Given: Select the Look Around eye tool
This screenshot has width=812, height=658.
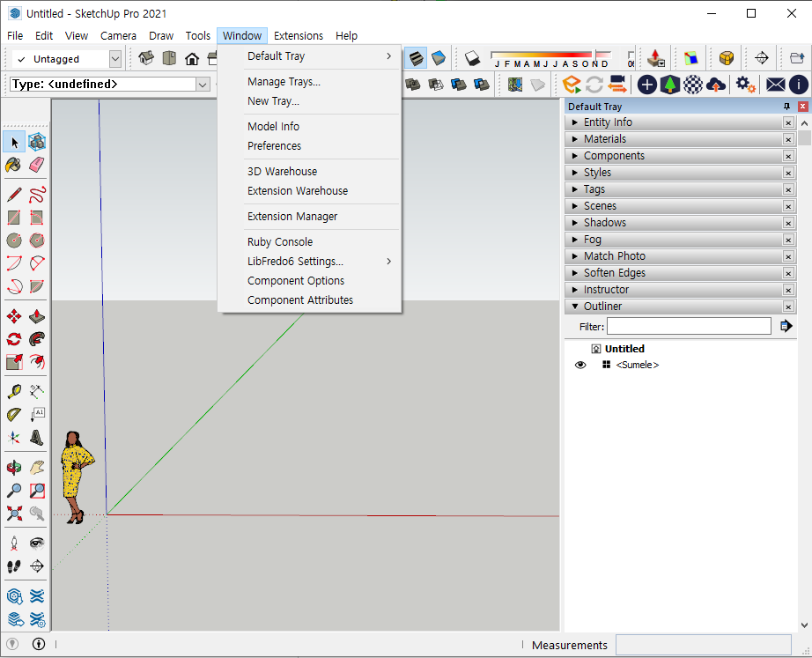Looking at the screenshot, I should point(37,543).
